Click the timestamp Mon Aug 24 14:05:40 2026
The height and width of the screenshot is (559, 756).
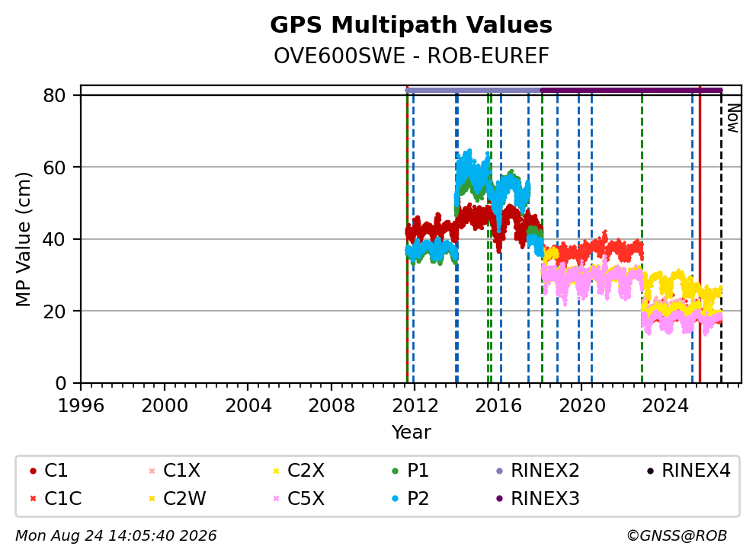[116, 536]
